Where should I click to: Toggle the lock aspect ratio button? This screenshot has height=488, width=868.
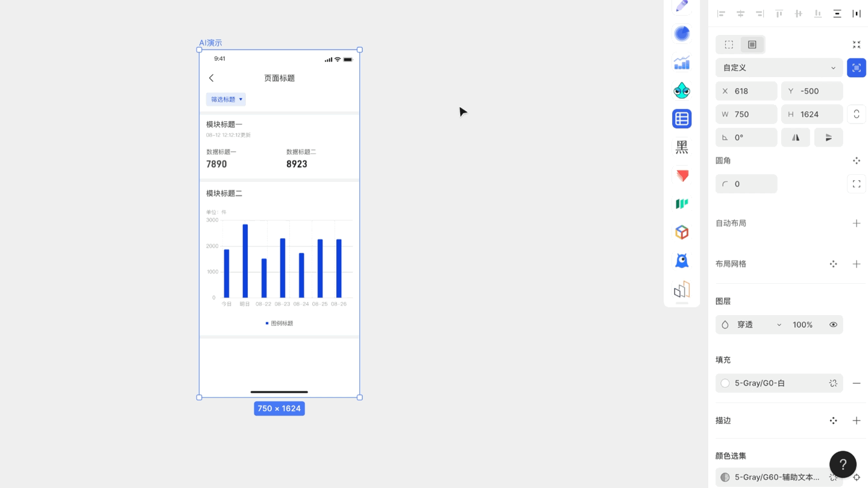click(857, 114)
